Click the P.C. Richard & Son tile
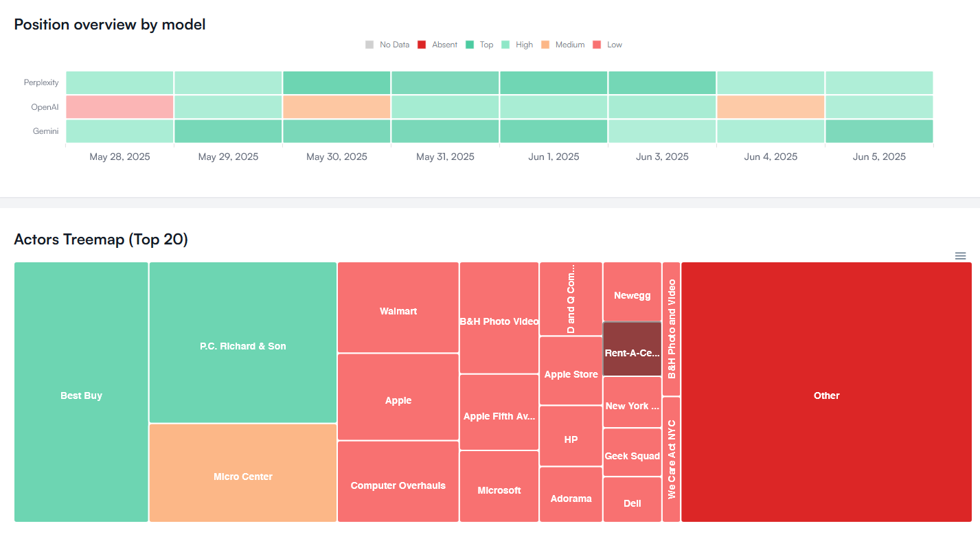Viewport: 980px width, 539px height. coord(243,343)
